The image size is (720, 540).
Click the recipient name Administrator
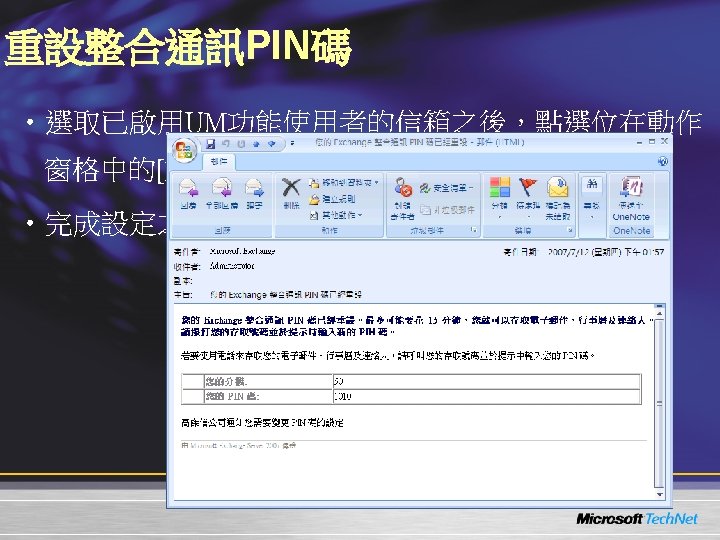pyautogui.click(x=232, y=266)
